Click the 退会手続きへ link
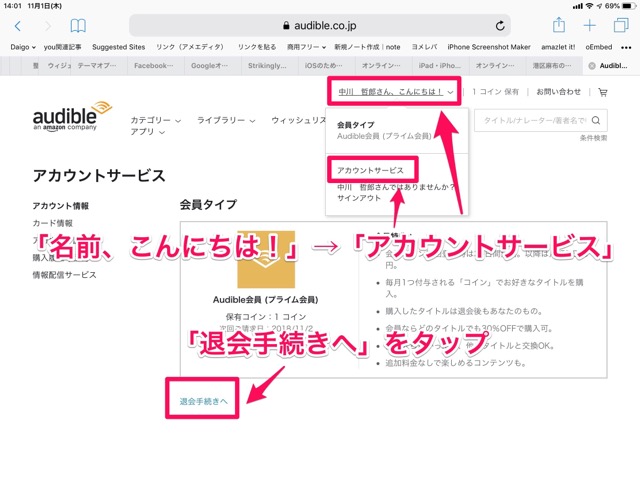The width and height of the screenshot is (640, 480). 203,401
